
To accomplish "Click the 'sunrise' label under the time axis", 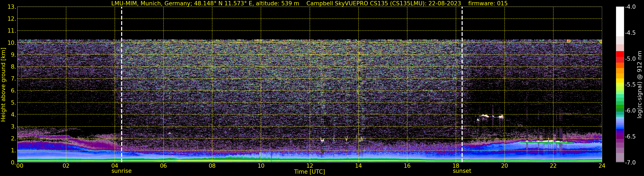I will tap(122, 171).
